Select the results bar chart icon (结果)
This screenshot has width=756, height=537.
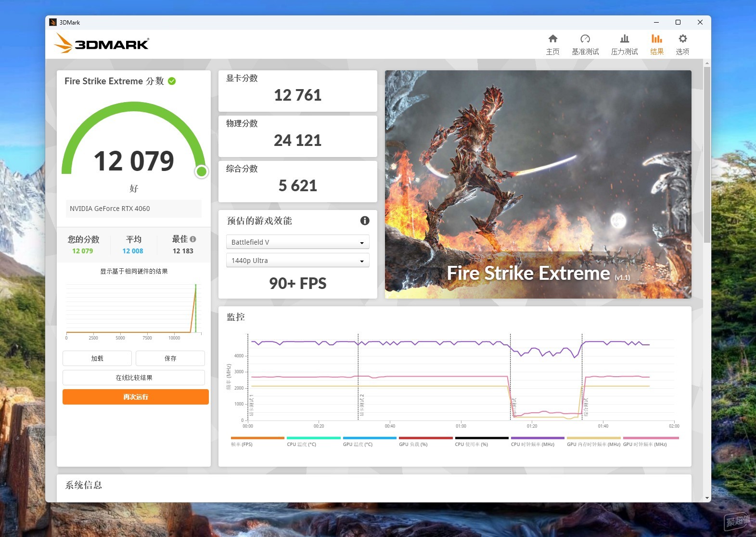tap(656, 39)
